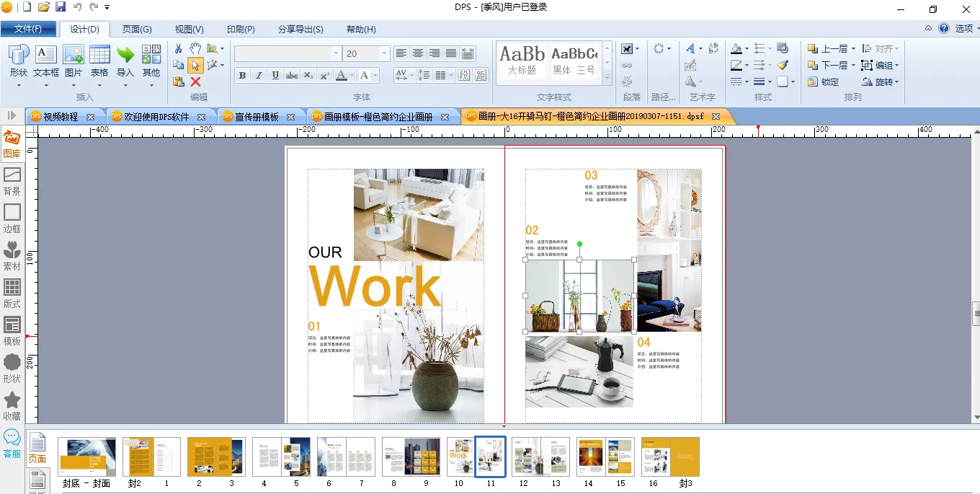Open the font size dropdown
The image size is (980, 494).
pos(384,54)
